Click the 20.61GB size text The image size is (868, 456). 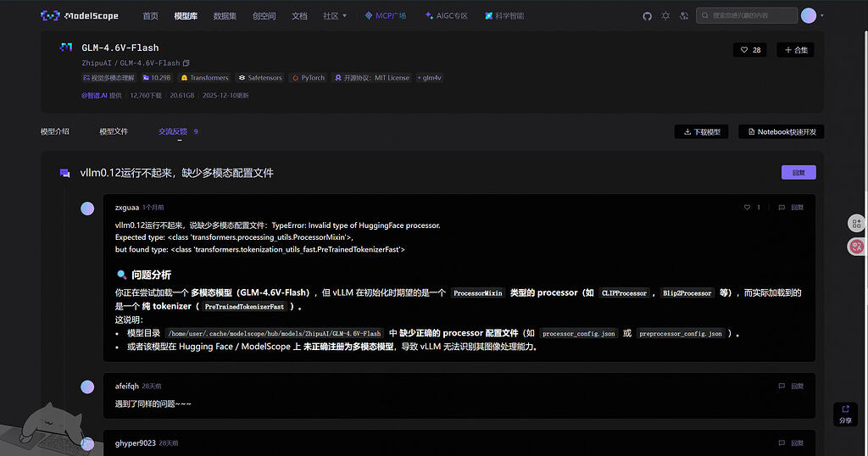pos(182,96)
